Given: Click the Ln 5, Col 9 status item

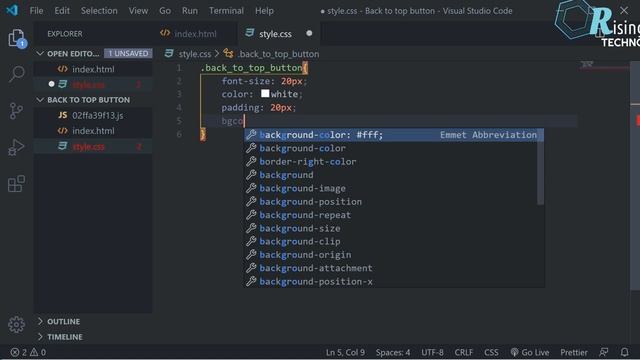Looking at the screenshot, I should (345, 352).
